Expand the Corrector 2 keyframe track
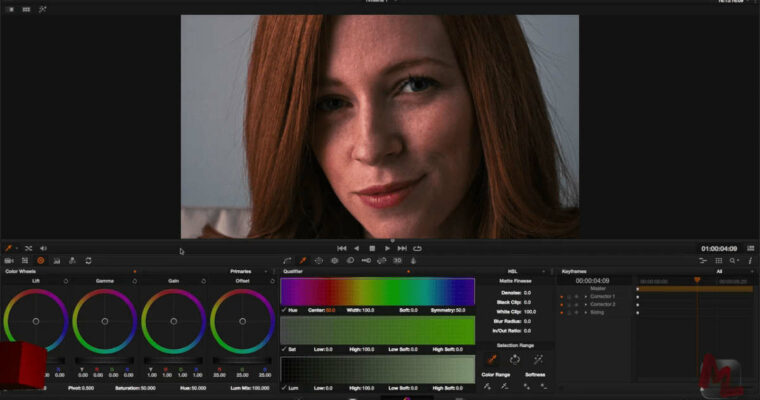Image resolution: width=760 pixels, height=400 pixels. [x=586, y=304]
